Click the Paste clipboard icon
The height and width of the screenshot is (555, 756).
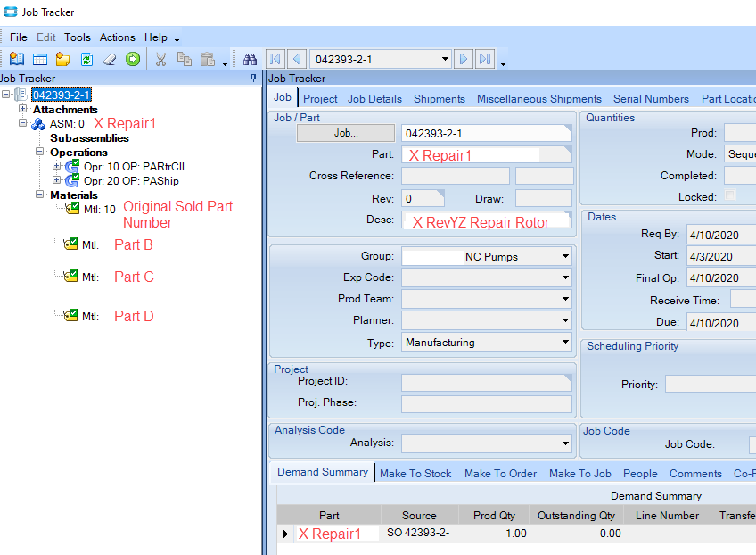pyautogui.click(x=208, y=60)
